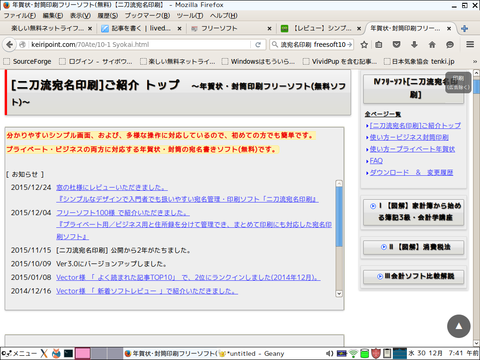The image size is (480, 360).
Task: Open the ヘルプ(H) menu
Action: point(224,16)
